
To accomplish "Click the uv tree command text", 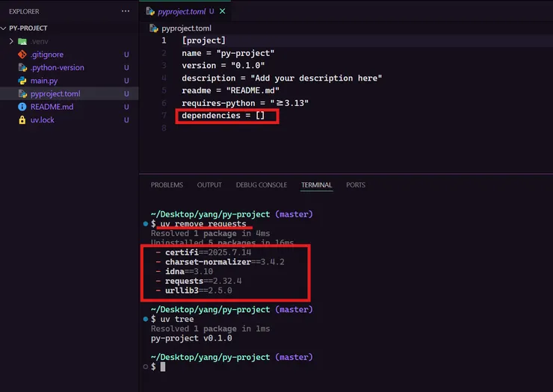I will point(177,319).
